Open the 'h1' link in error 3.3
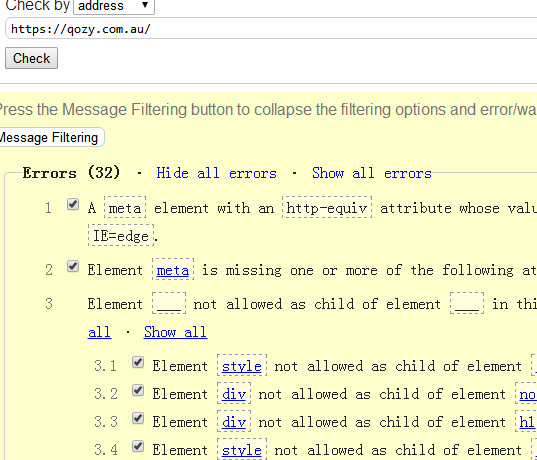The height and width of the screenshot is (460, 537). pos(527,422)
